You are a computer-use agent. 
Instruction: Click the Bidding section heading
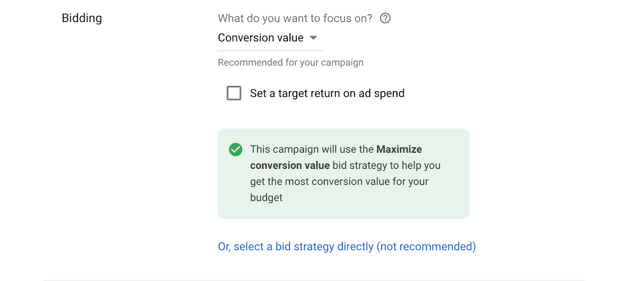click(82, 18)
